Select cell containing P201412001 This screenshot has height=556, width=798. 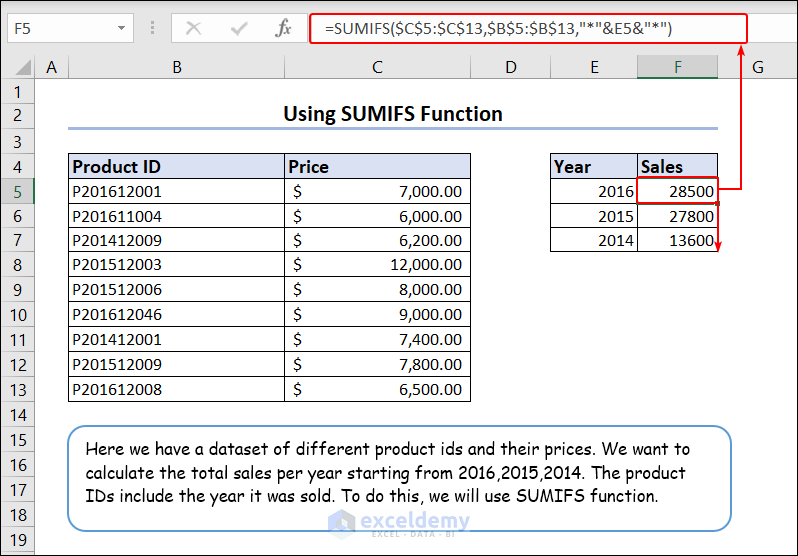[x=177, y=340]
